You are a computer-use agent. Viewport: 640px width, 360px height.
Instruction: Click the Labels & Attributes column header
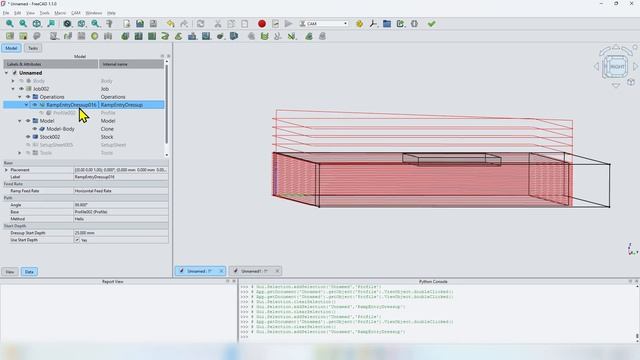(x=51, y=64)
